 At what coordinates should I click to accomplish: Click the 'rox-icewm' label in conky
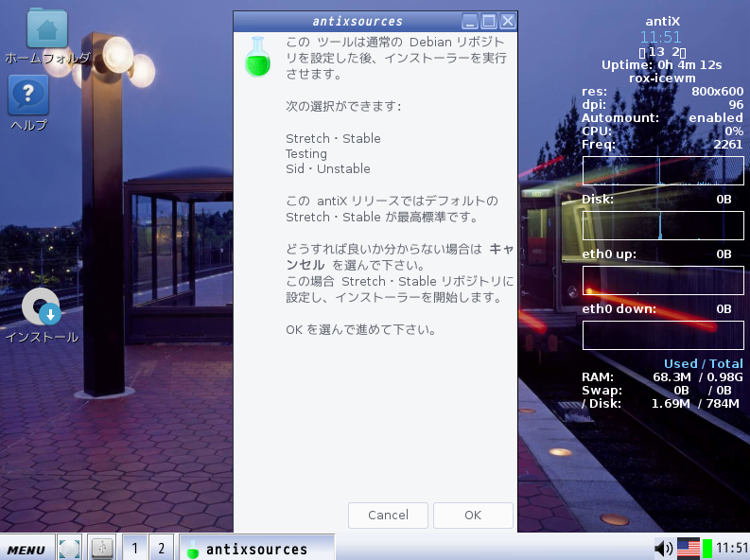pyautogui.click(x=662, y=78)
